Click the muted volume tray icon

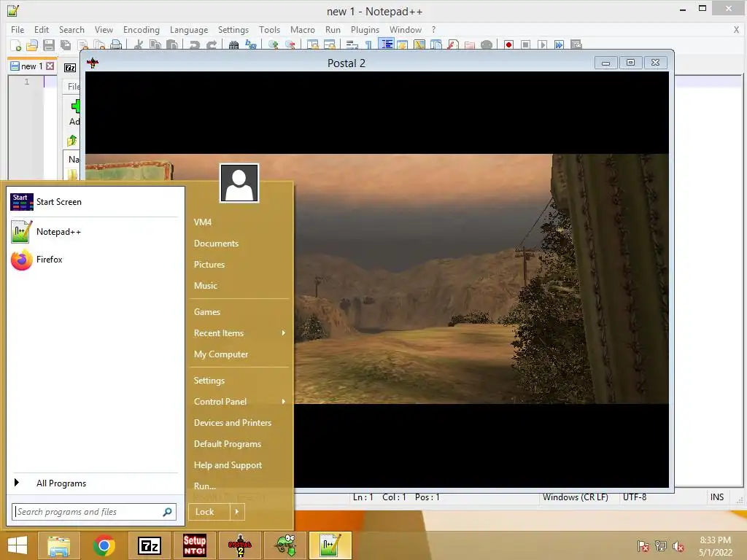(x=678, y=547)
